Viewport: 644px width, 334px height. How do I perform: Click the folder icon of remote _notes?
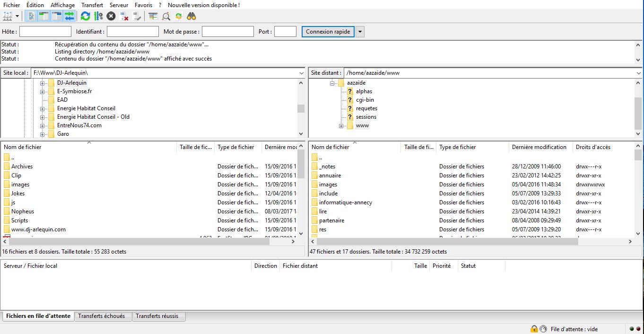pos(315,167)
